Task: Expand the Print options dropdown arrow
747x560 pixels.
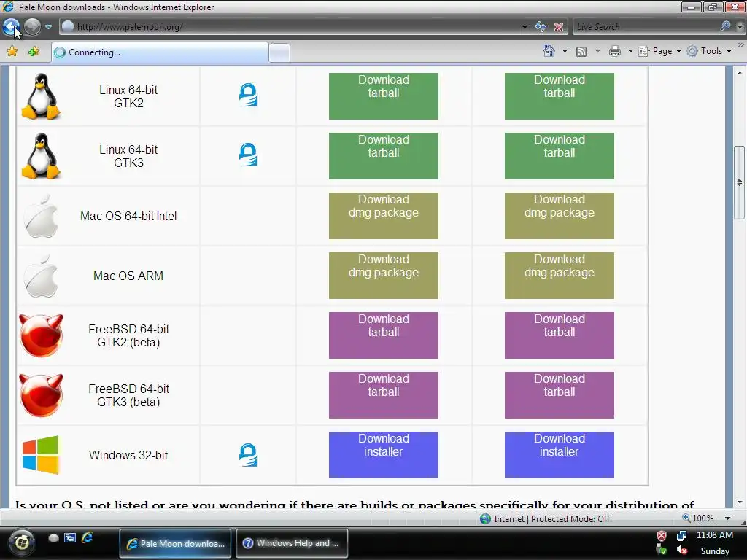Action: click(x=630, y=51)
